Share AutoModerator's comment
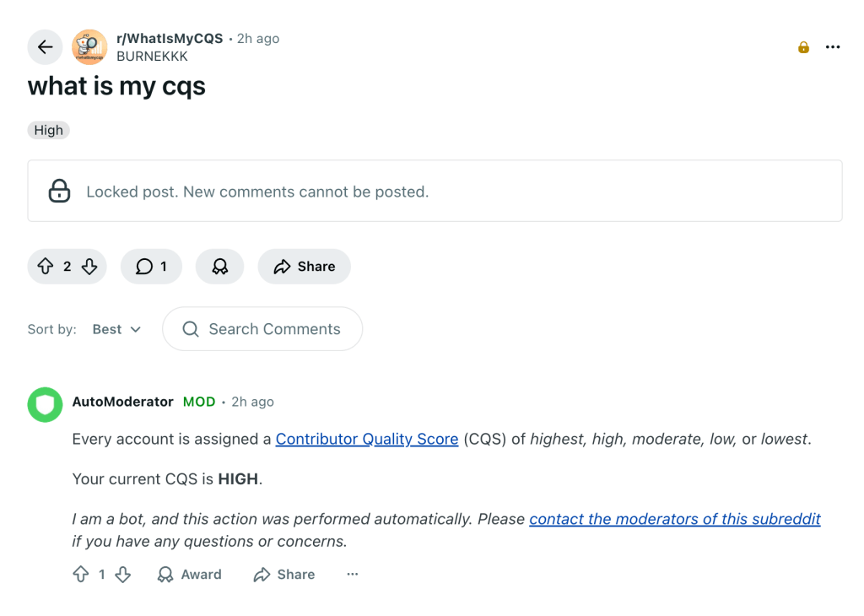 click(x=284, y=574)
